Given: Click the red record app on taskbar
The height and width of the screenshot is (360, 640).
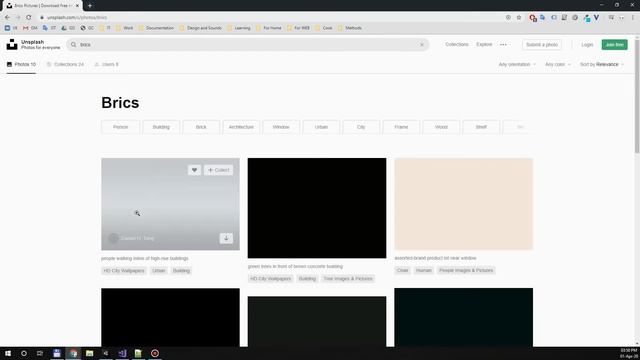Looking at the screenshot, I should (x=155, y=353).
